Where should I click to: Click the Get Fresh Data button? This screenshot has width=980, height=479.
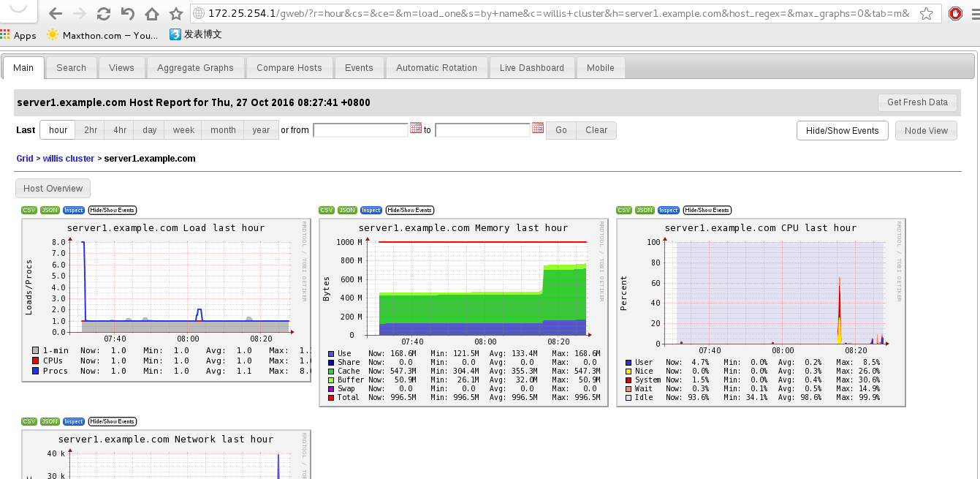(x=917, y=102)
